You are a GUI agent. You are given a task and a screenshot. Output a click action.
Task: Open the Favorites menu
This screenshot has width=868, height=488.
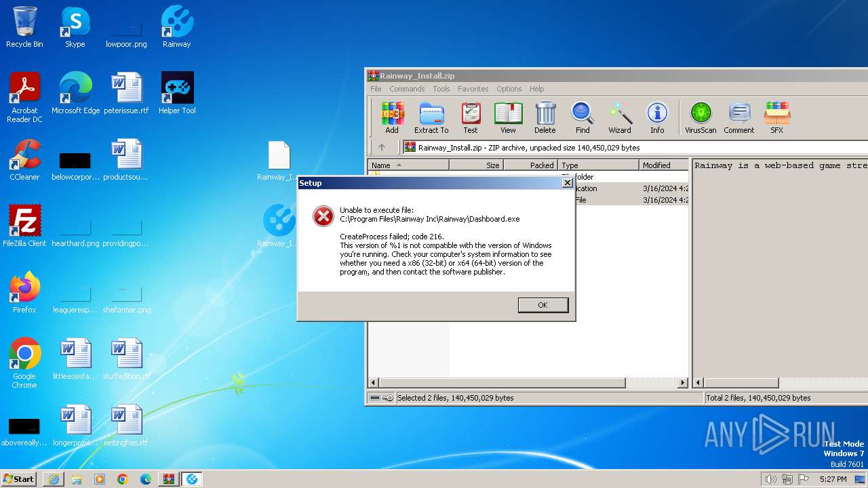click(473, 89)
